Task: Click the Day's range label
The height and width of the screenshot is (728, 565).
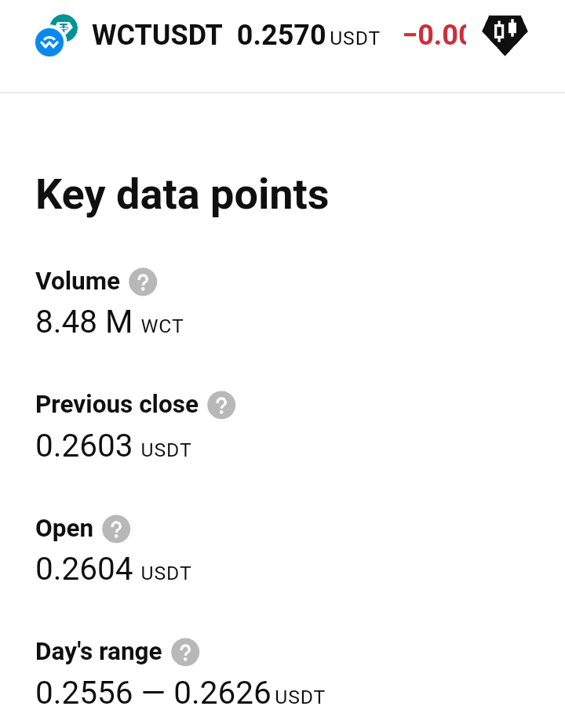Action: click(x=98, y=652)
